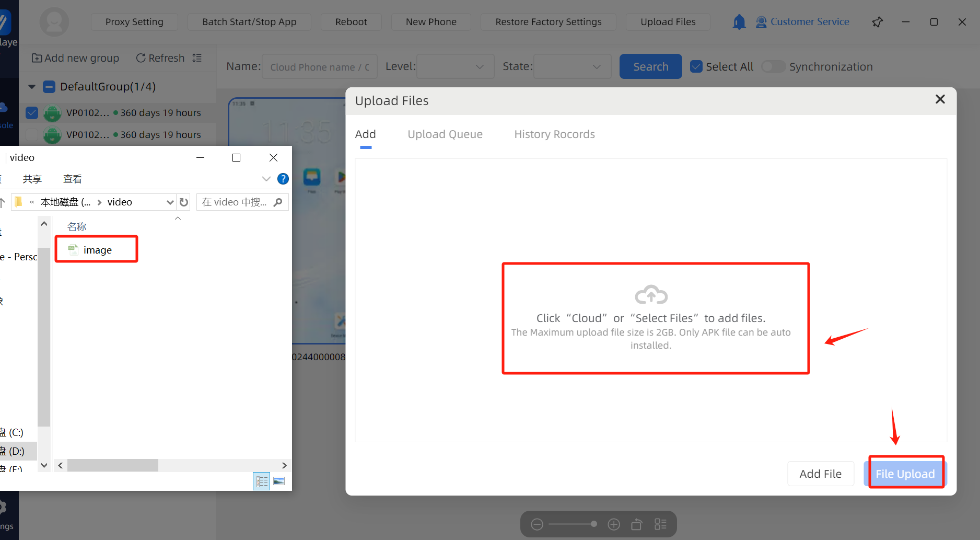Click the zoom out minus icon
This screenshot has width=980, height=540.
tap(537, 524)
